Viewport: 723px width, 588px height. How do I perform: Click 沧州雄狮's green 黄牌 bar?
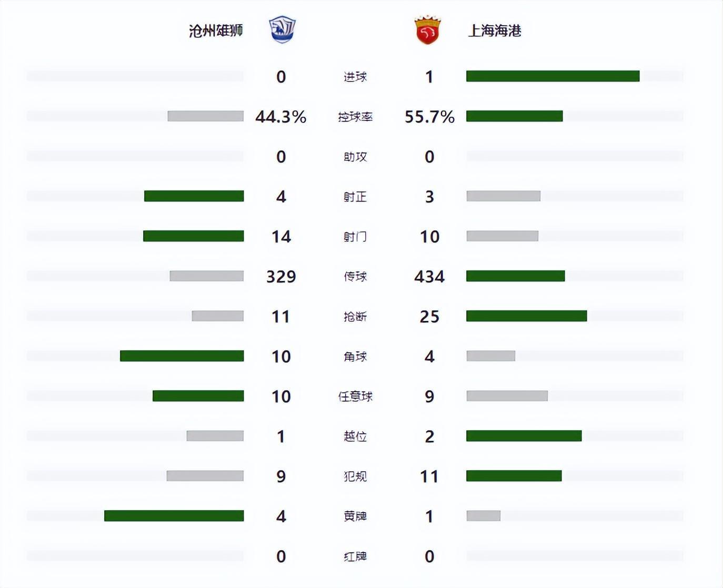click(x=174, y=516)
